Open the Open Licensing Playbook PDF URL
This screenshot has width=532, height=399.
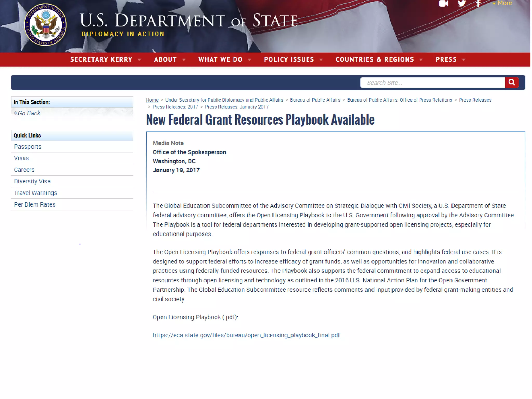tap(246, 335)
